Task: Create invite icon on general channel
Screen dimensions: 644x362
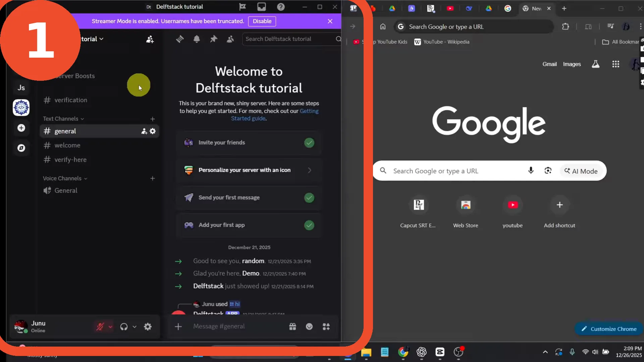Action: [x=144, y=131]
